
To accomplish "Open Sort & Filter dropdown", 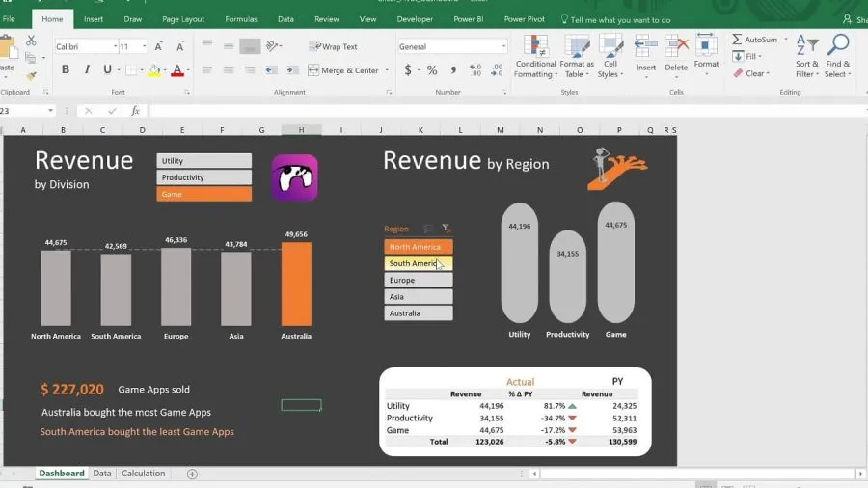I will (x=807, y=57).
